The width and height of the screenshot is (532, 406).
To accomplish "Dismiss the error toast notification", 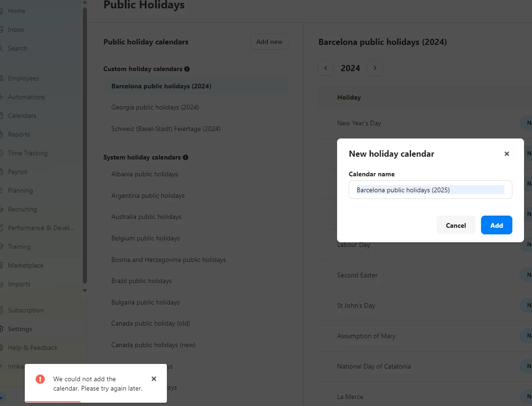I will pos(154,379).
